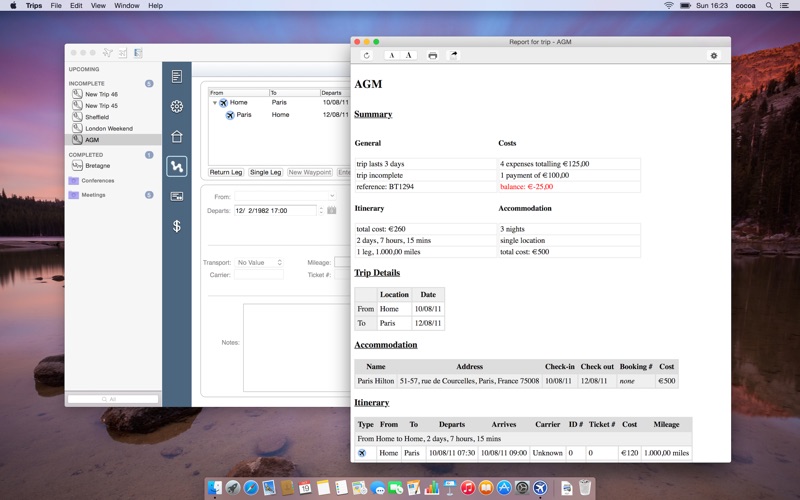Screen dimensions: 800x500
Task: Open the trip details document icon
Action: [x=177, y=77]
